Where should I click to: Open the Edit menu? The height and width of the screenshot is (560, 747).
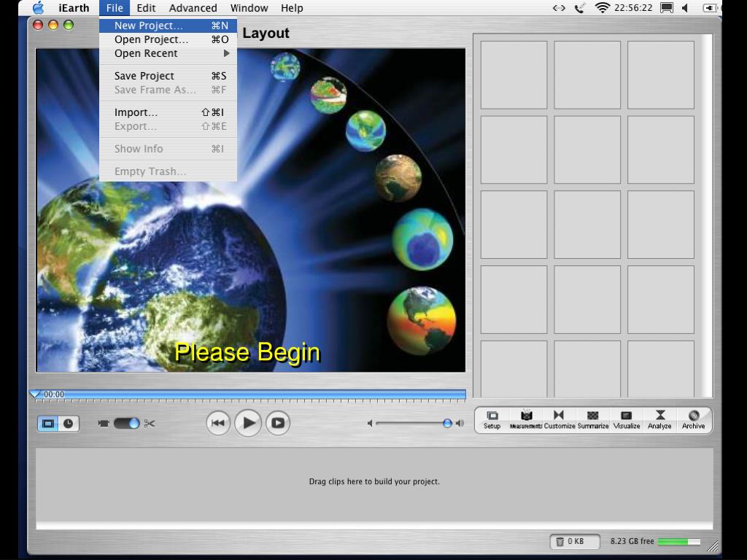click(x=146, y=8)
